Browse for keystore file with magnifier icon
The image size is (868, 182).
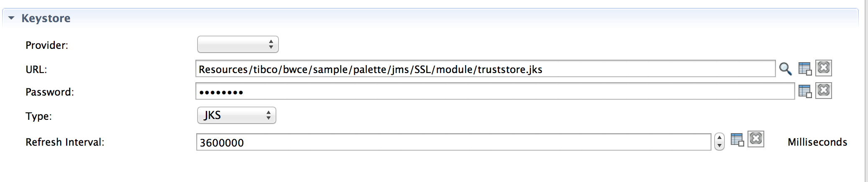coord(785,68)
